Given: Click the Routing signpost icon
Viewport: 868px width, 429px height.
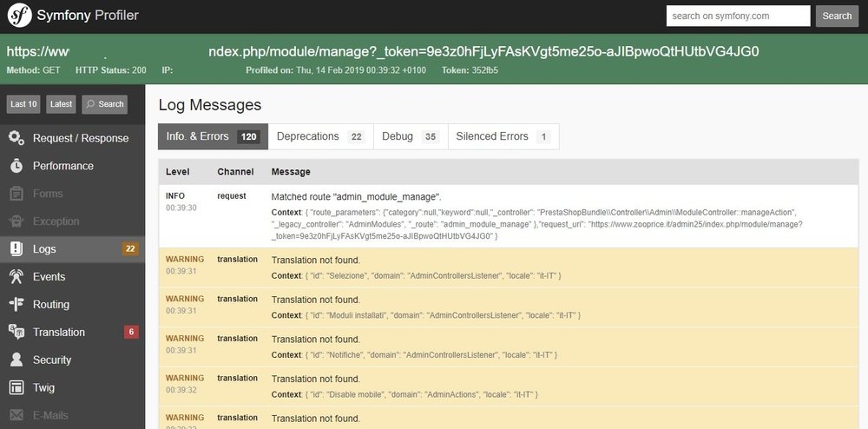Looking at the screenshot, I should coord(16,305).
